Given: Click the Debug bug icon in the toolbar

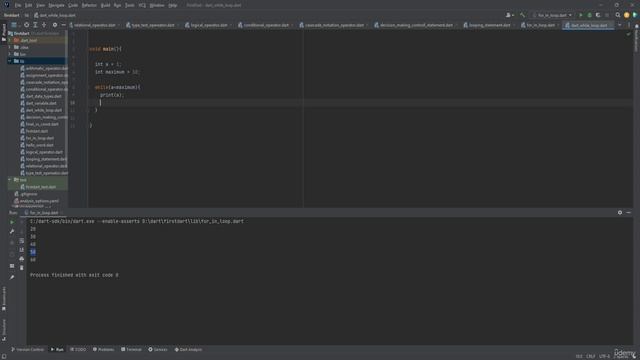Looking at the screenshot, I should [589, 15].
